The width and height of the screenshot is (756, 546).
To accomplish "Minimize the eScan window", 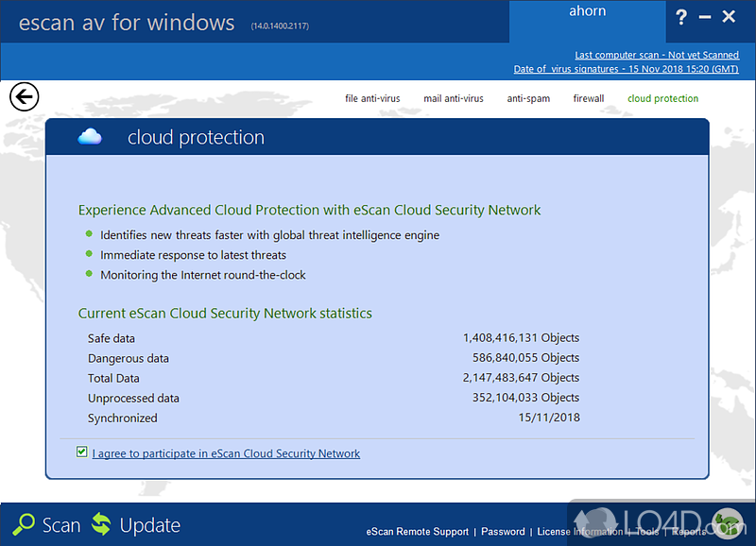I will 706,17.
